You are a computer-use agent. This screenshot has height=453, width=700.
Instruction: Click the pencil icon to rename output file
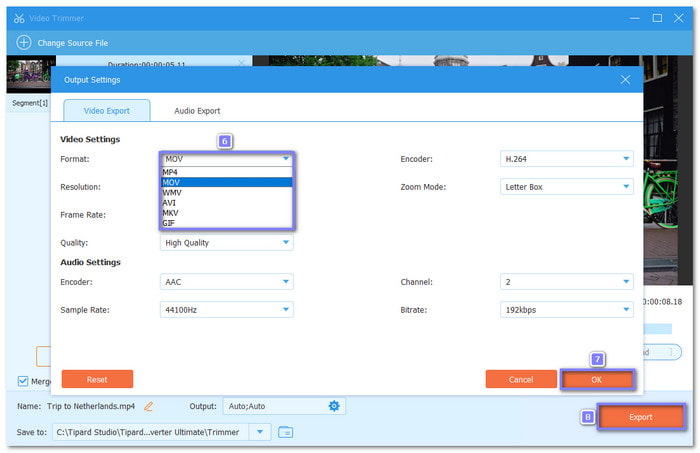(149, 406)
